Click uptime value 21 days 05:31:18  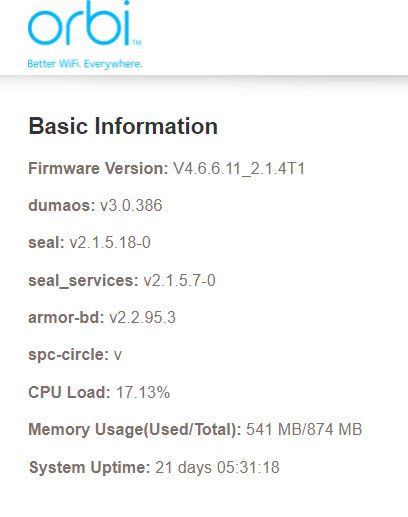(x=217, y=467)
